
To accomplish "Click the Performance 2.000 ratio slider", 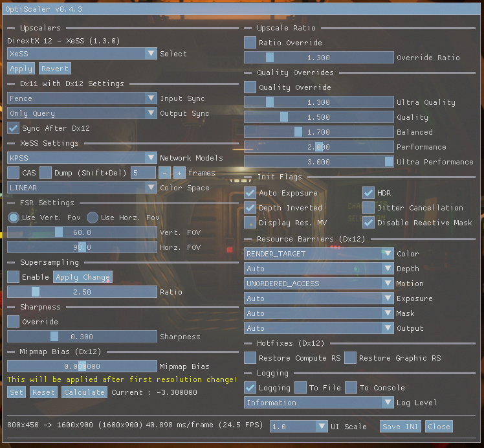I will (319, 147).
